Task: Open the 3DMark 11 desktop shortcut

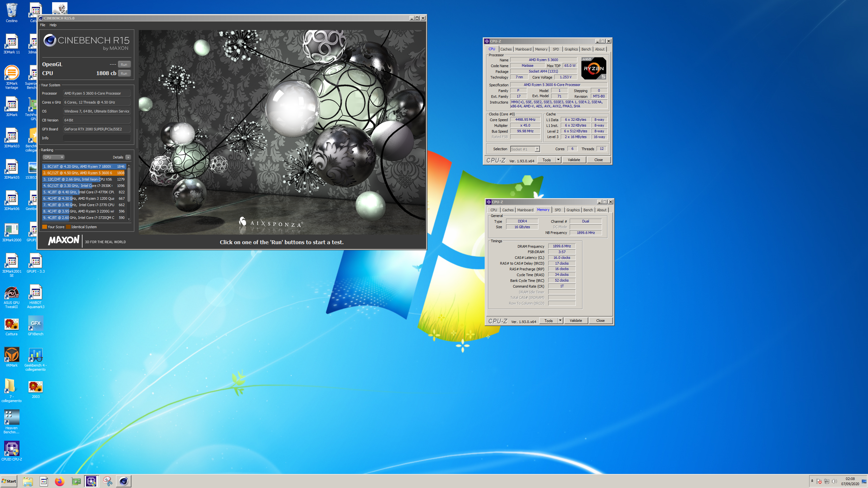Action: (x=12, y=44)
